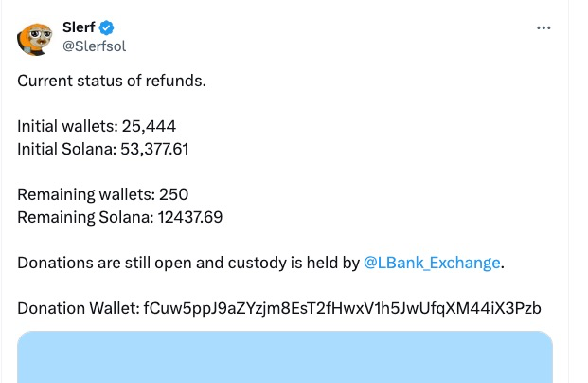
Task: Click the number 25,444
Action: click(x=150, y=126)
